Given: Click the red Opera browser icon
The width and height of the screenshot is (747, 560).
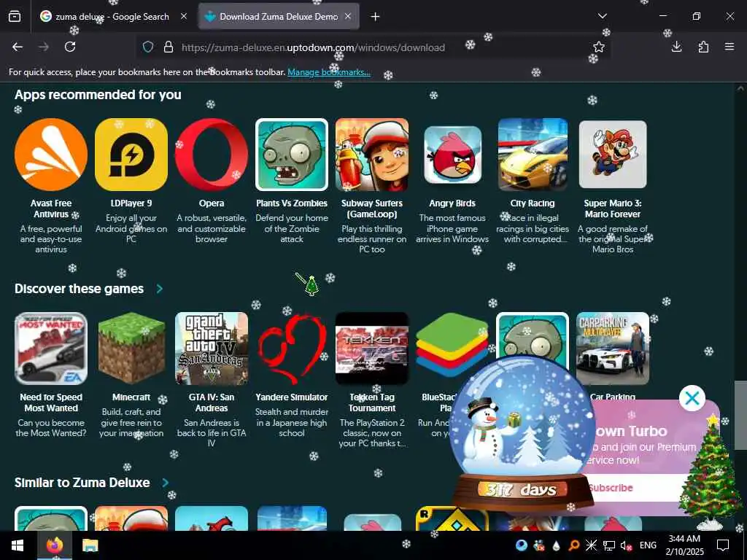Looking at the screenshot, I should [212, 155].
